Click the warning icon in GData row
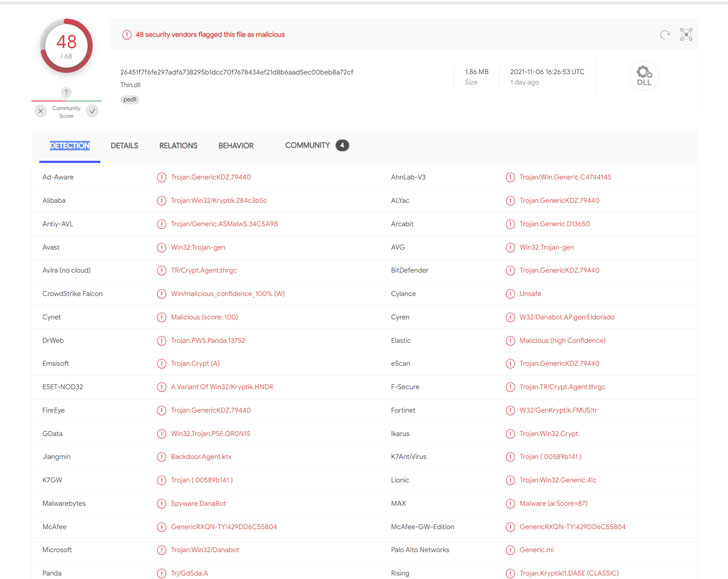The height and width of the screenshot is (579, 728). pyautogui.click(x=162, y=434)
